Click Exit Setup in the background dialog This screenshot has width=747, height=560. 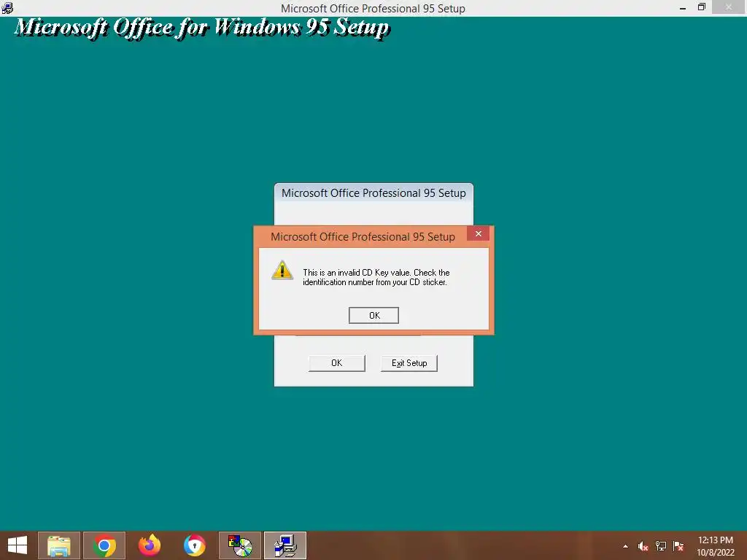[409, 363]
